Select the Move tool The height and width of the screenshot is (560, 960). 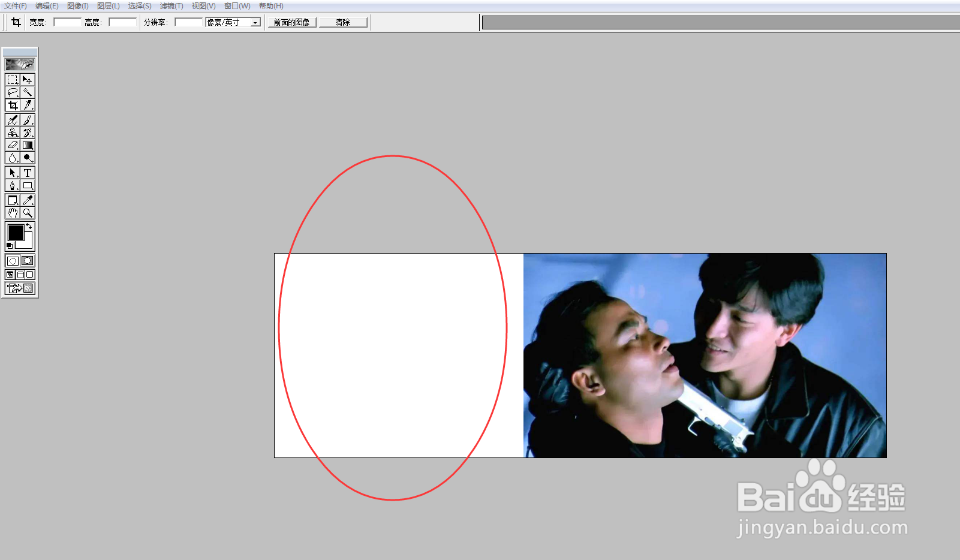[28, 80]
